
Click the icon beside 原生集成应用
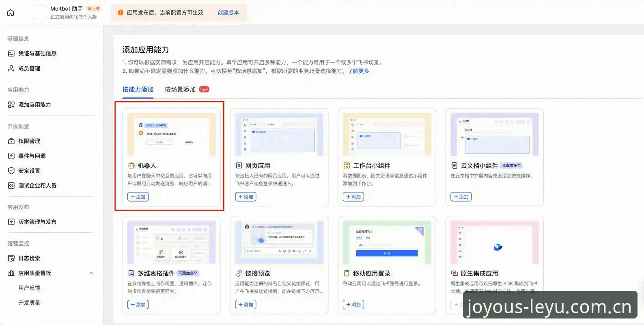tap(454, 273)
